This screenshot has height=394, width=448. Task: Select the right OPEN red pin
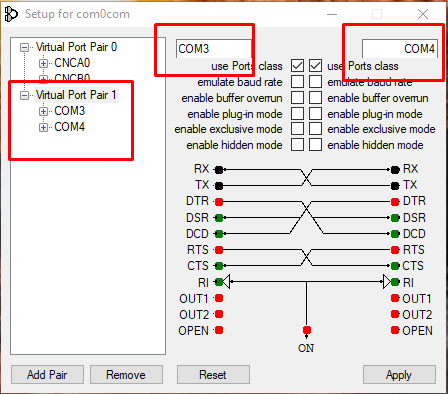tap(395, 330)
